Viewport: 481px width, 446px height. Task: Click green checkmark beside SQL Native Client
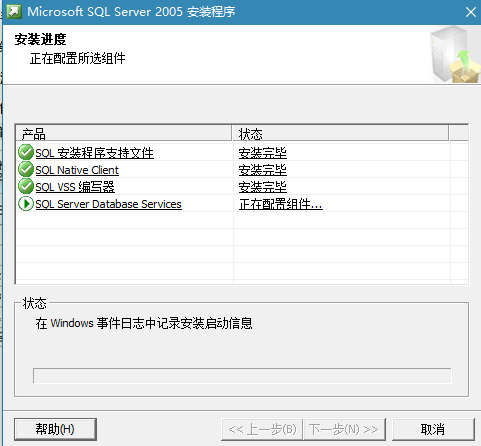[26, 169]
